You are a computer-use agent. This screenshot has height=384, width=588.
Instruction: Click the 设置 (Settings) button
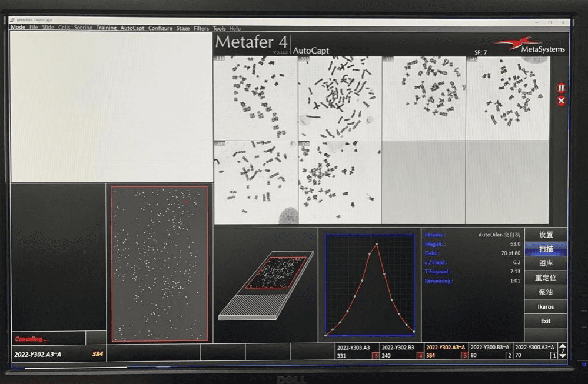(x=546, y=235)
